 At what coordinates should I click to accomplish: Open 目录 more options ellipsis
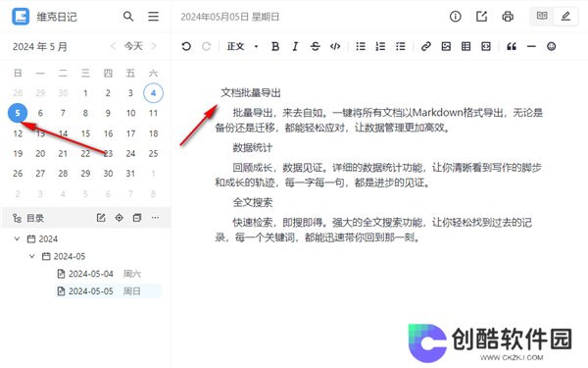[x=155, y=218]
